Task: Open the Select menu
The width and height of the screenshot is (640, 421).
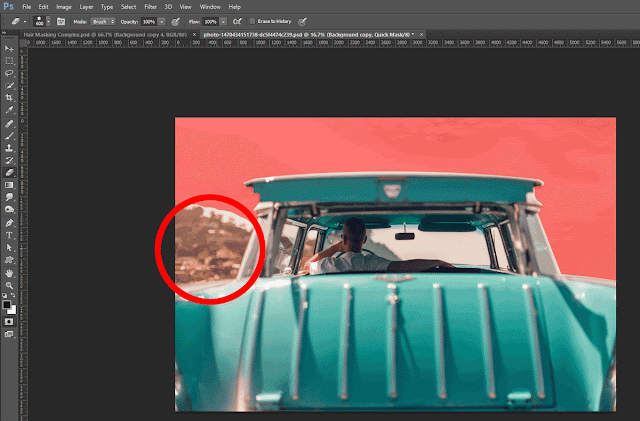Action: tap(128, 7)
